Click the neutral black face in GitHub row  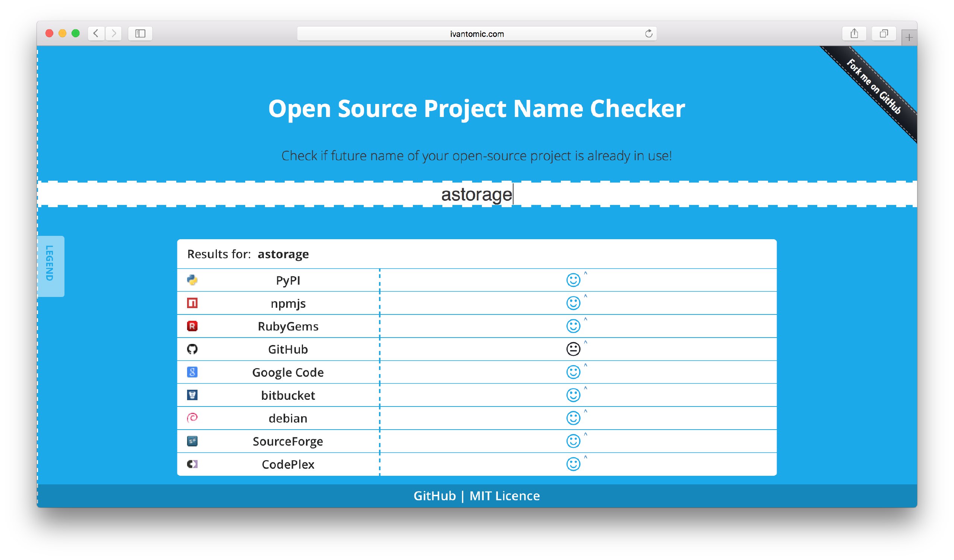[573, 349]
